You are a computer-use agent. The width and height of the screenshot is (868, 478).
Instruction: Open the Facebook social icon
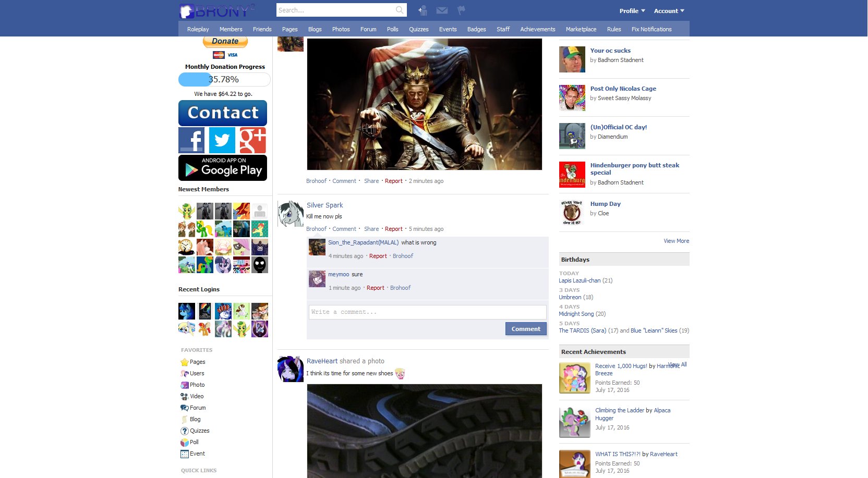pos(191,140)
